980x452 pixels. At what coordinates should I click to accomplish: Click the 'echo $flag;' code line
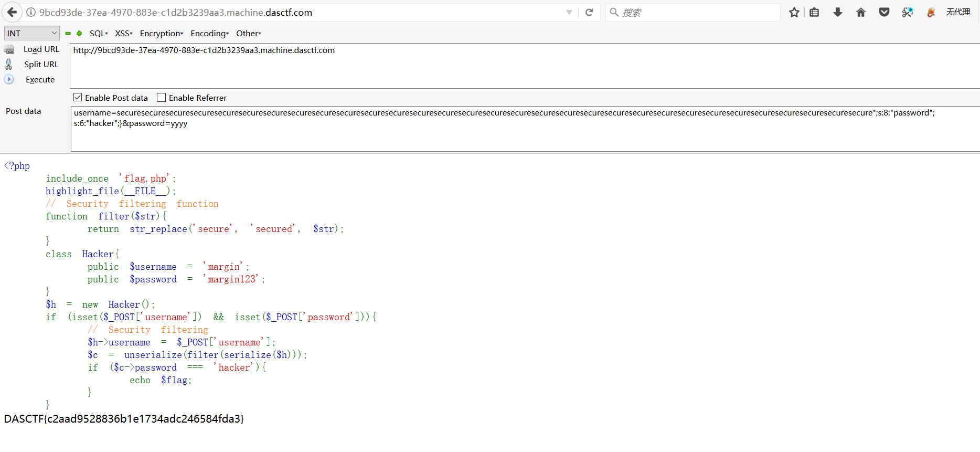(161, 380)
